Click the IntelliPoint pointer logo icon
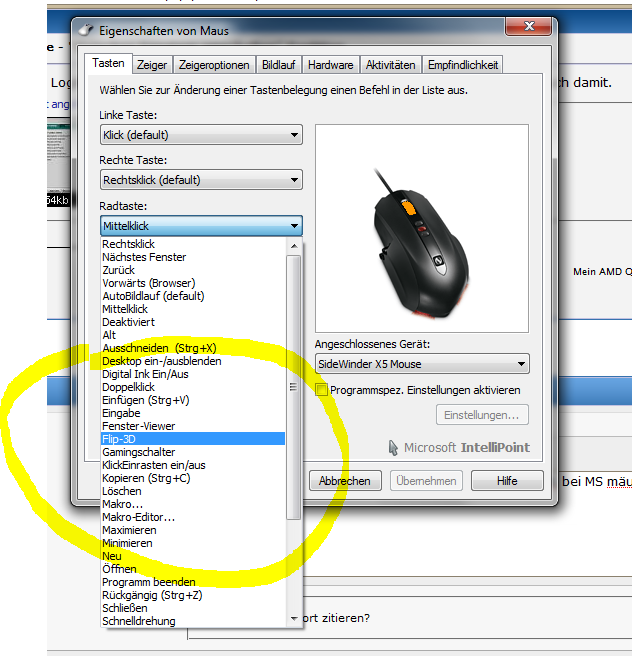This screenshot has width=632, height=656. point(393,448)
